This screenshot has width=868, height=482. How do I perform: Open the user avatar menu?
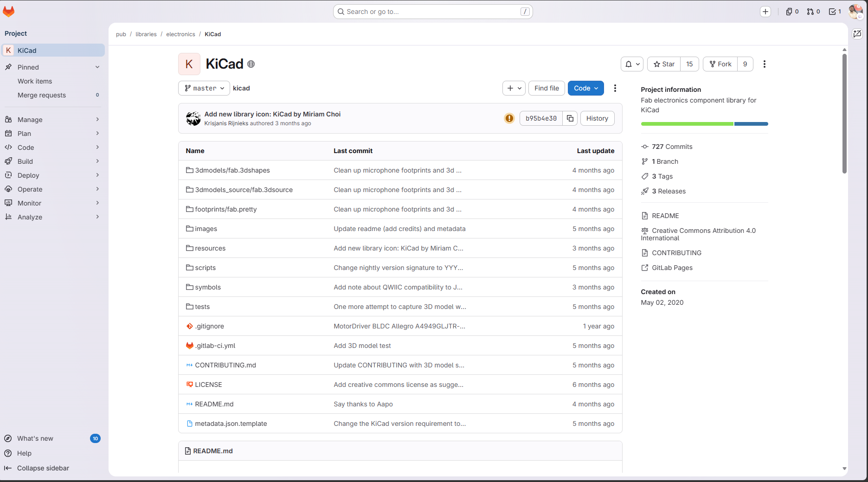click(855, 12)
